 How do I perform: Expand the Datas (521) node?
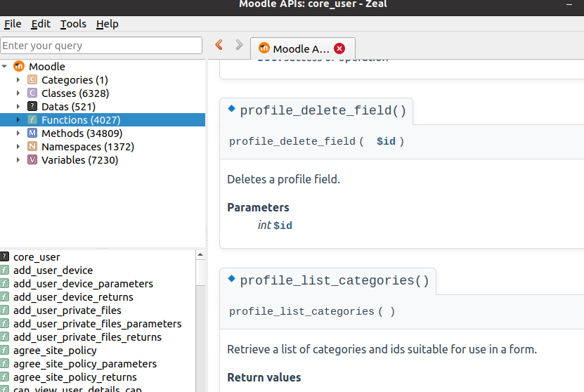[x=18, y=107]
